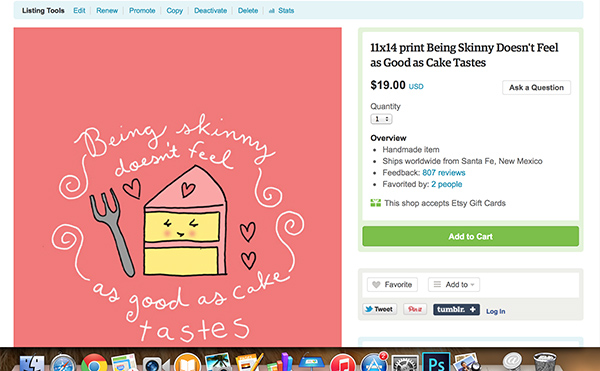The height and width of the screenshot is (371, 600).
Task: Open listing Stats
Action: [282, 11]
